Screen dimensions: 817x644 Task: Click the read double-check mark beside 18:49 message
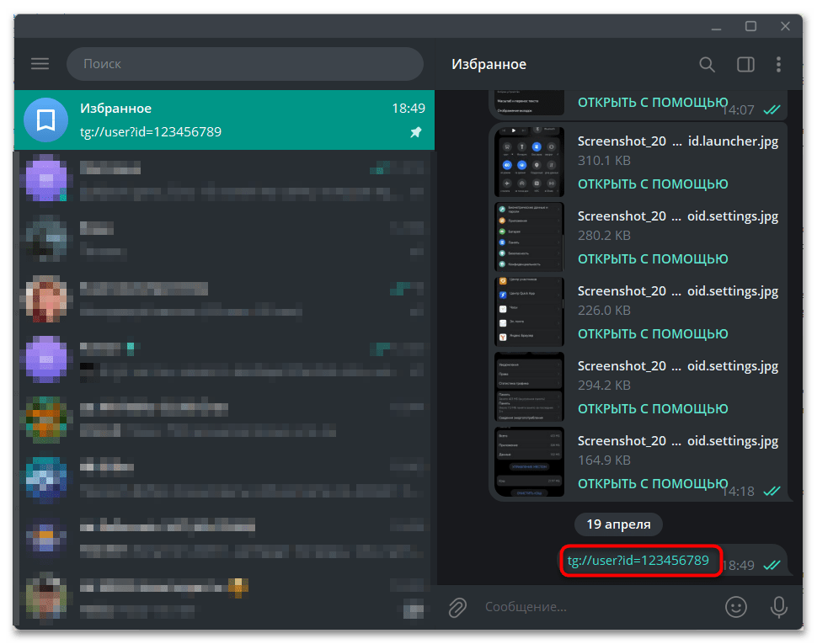pos(772,566)
